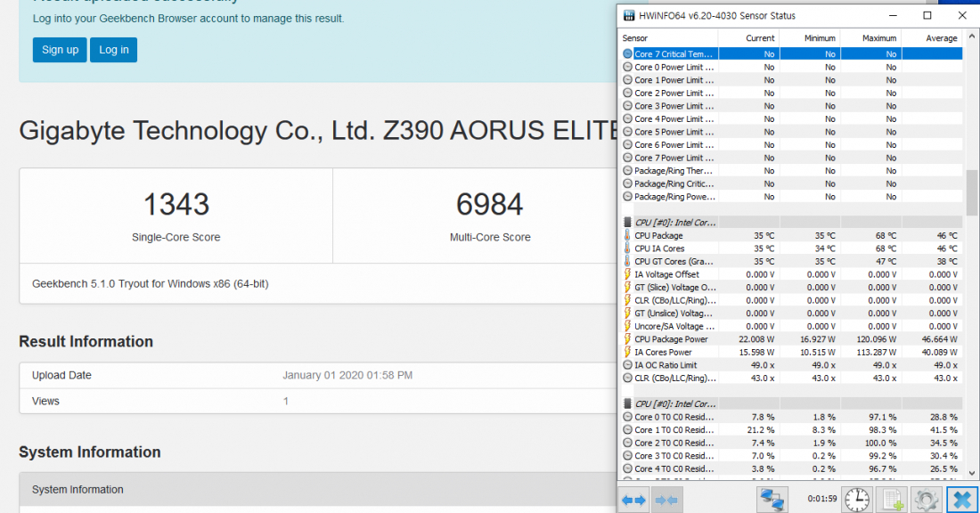Select the Sensor column header

click(668, 38)
